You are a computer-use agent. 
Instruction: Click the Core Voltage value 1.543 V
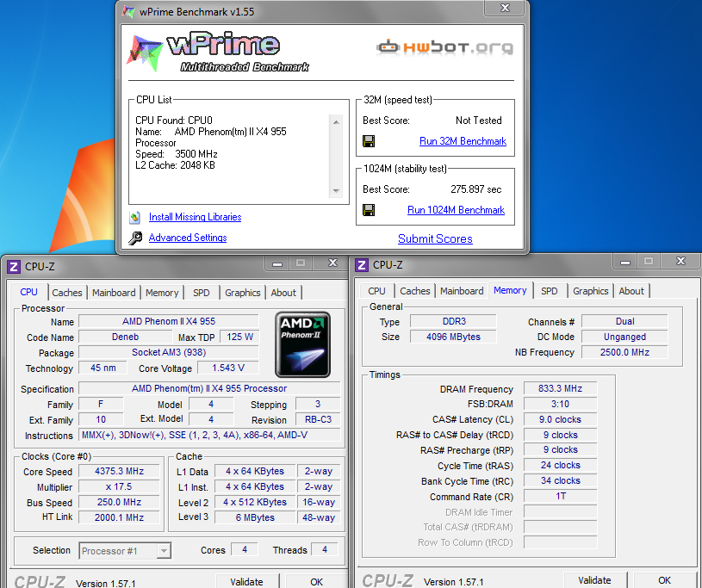(x=228, y=368)
